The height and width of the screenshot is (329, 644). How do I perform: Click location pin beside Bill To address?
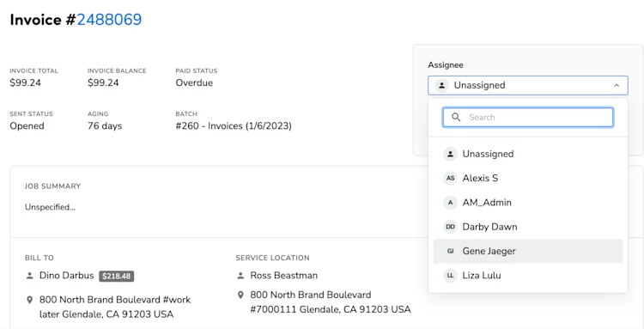click(x=29, y=301)
